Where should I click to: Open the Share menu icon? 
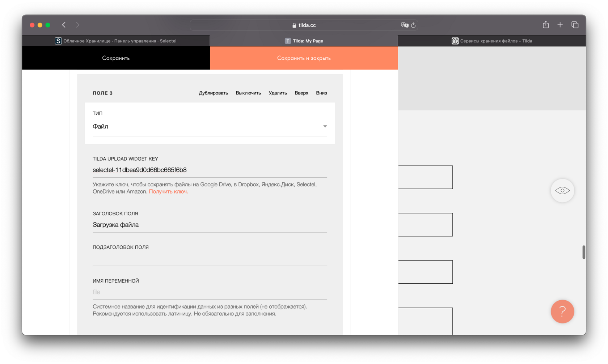pos(546,25)
